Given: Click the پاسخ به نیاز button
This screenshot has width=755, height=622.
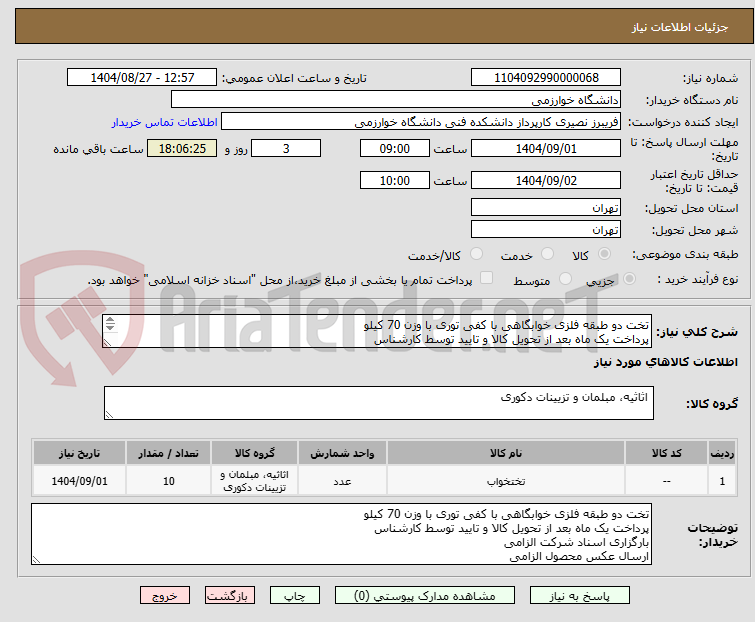Looking at the screenshot, I should [580, 596].
